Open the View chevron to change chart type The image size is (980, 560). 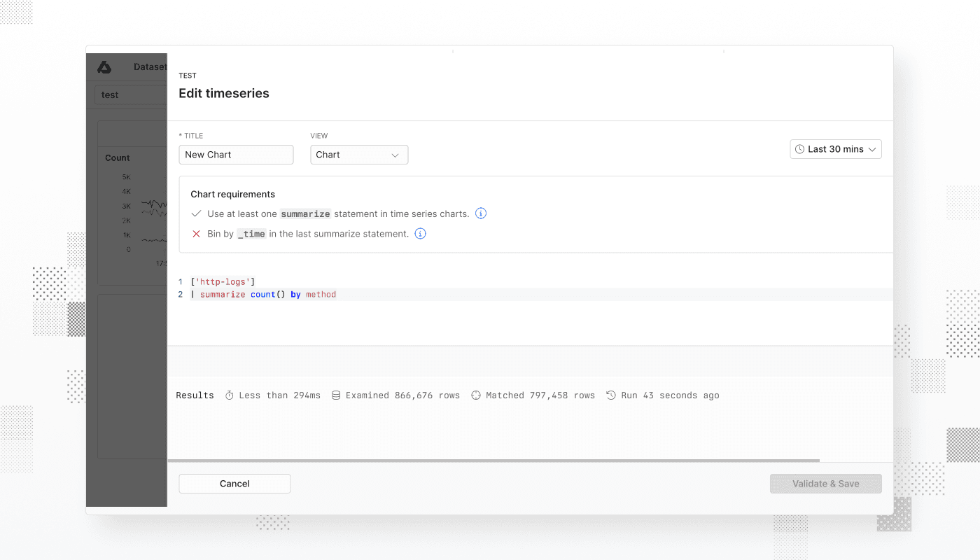(396, 155)
